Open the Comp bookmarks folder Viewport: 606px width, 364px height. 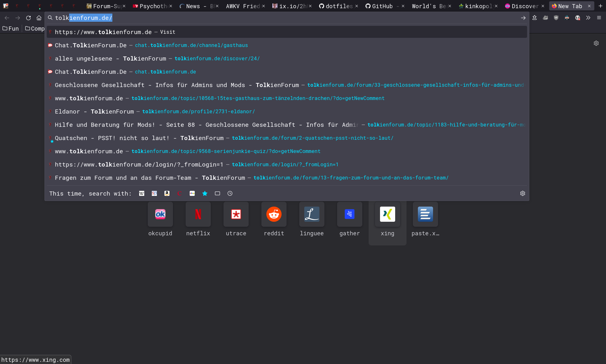click(x=35, y=28)
